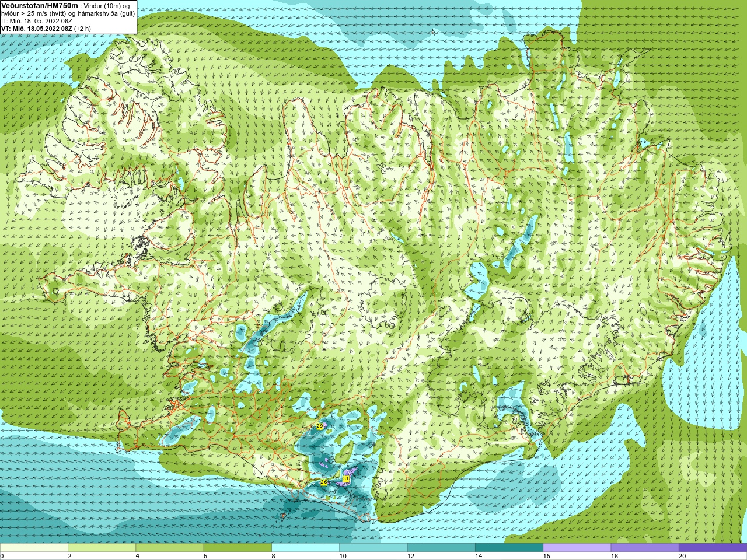This screenshot has height=560, width=747.
Task: Pick the 2–4 m/s light green legend swatch
Action: [x=102, y=548]
